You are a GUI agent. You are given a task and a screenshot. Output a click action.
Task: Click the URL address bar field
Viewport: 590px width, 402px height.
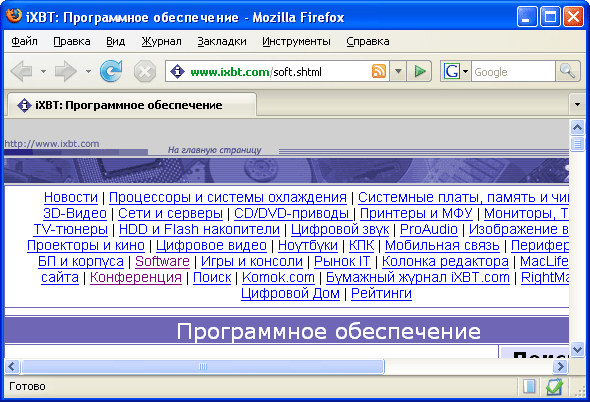[278, 72]
